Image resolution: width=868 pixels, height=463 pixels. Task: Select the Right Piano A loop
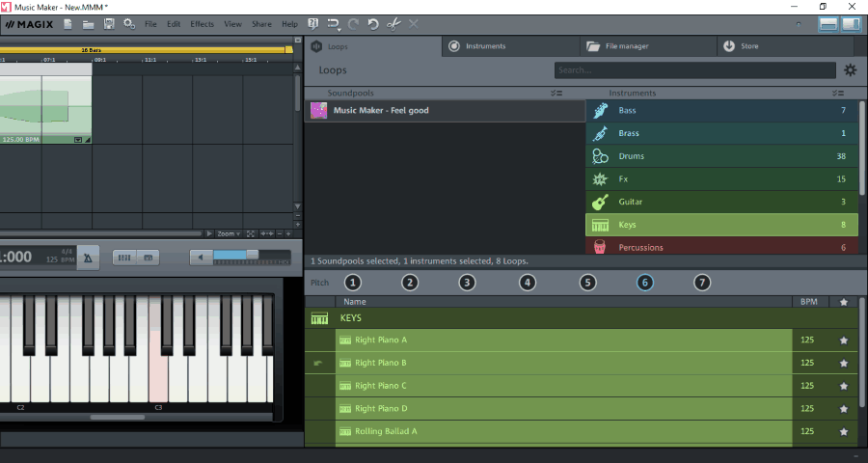click(563, 340)
